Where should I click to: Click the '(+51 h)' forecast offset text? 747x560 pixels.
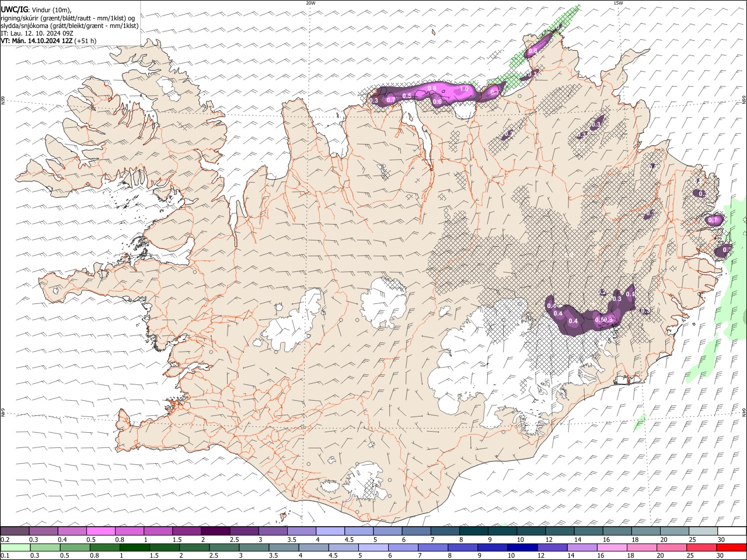[x=85, y=41]
